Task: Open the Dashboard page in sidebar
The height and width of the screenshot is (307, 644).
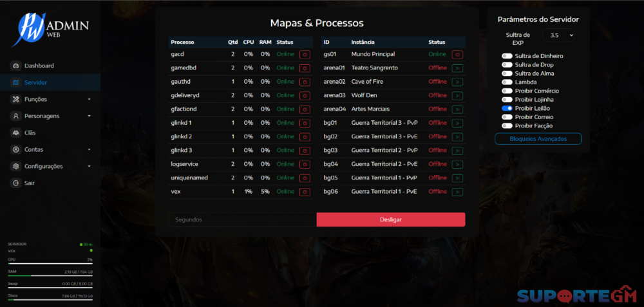Action: [39, 66]
